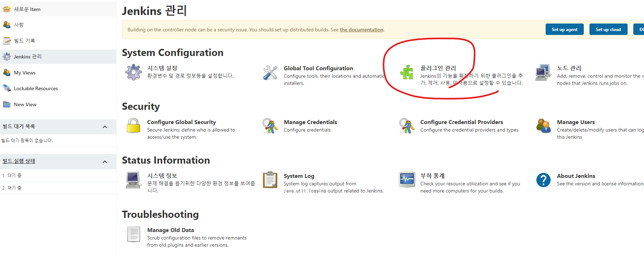Collapse the 빌드 대기 목록 panel
Image resolution: width=644 pixels, height=257 pixels.
click(x=105, y=127)
